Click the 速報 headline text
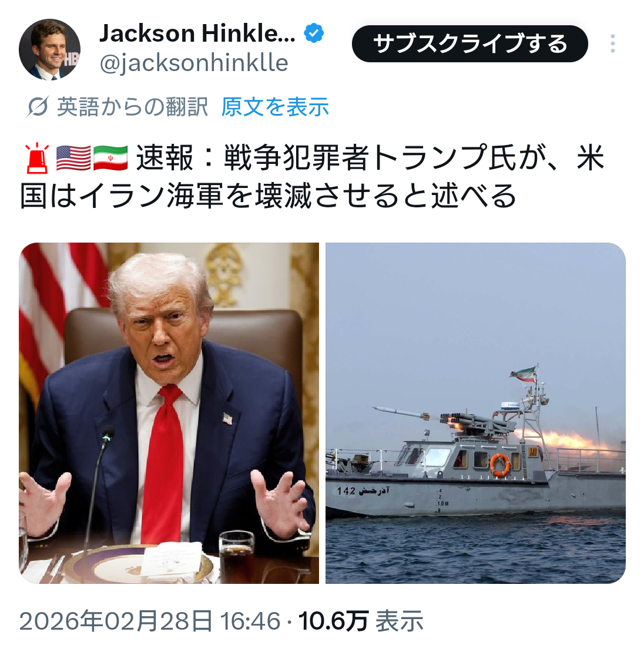Viewport: 644px width, 652px height. coord(165,158)
